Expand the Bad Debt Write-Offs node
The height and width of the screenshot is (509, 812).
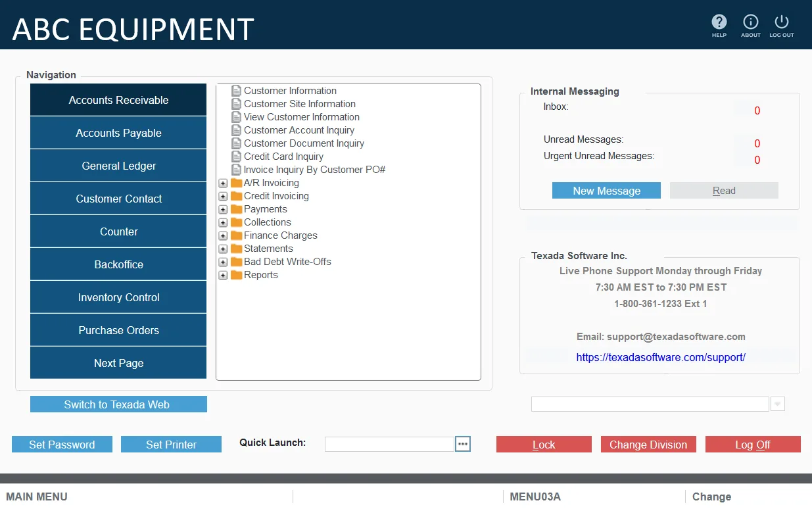[223, 262]
